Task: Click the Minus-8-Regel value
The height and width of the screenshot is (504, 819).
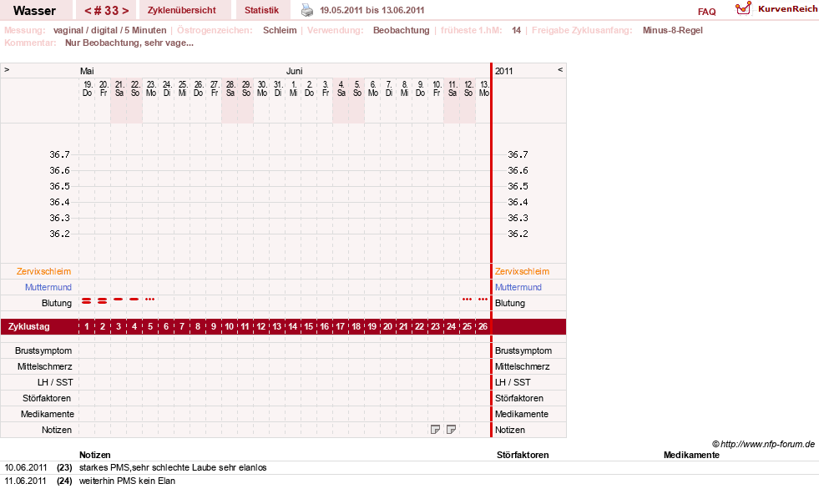Action: (672, 30)
